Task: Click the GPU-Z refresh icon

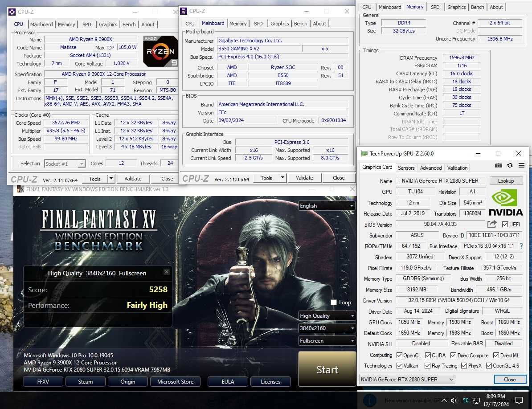Action: tap(510, 165)
